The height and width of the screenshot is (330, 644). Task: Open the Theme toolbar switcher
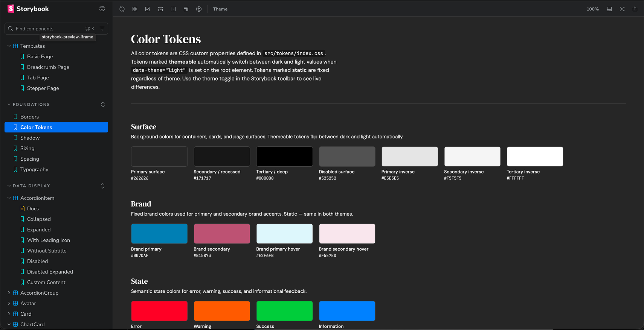coord(220,9)
